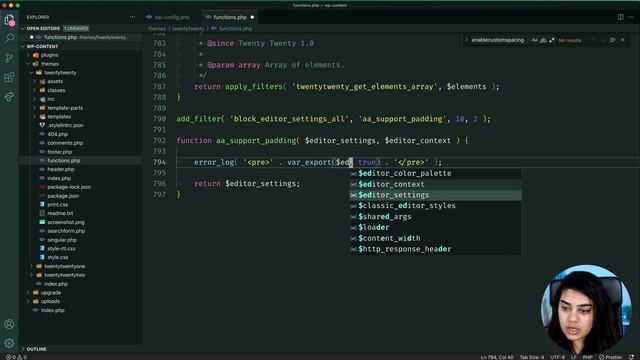
Task: Choose $editor_settings suggestion
Action: coord(436,195)
